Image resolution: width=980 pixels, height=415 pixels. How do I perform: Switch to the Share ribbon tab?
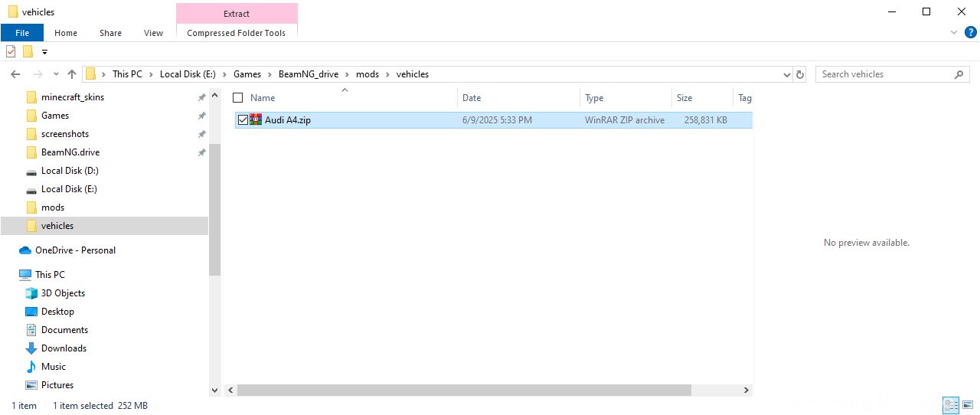click(x=110, y=33)
